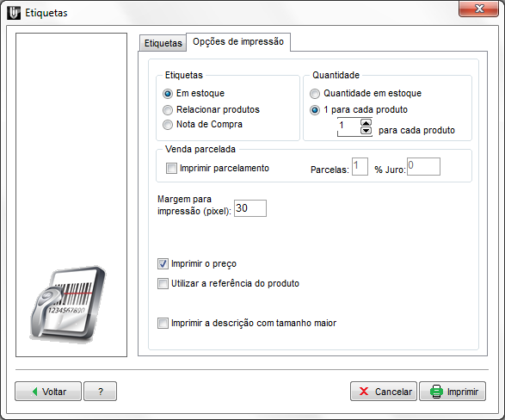
Task: Enable the Imprimir parcelamento checkbox
Action: click(x=171, y=168)
